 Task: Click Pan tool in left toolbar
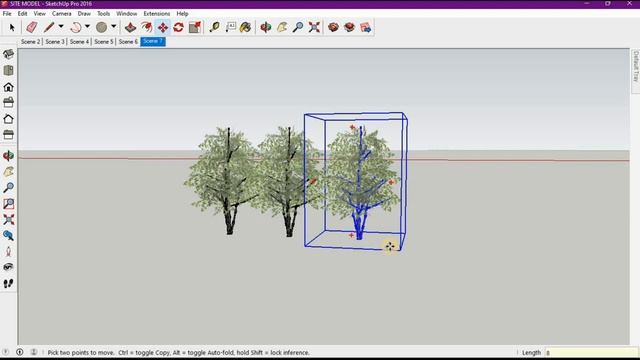tap(8, 172)
